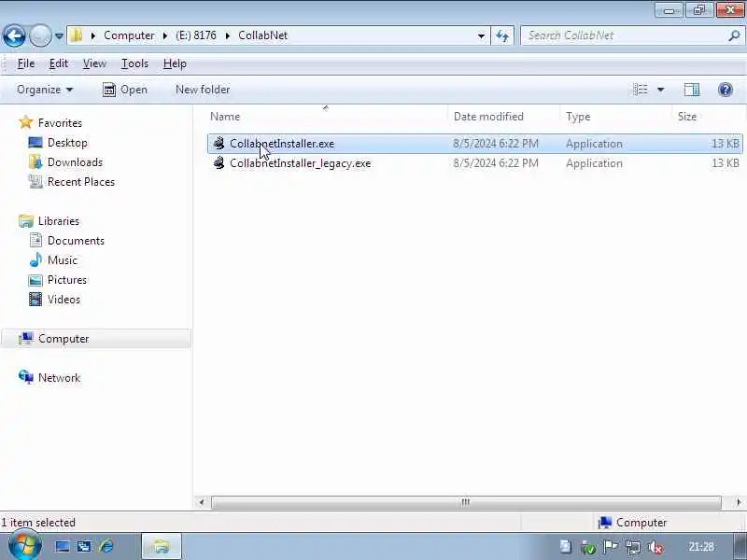Image resolution: width=747 pixels, height=560 pixels.
Task: Click the network tray icon
Action: pyautogui.click(x=633, y=547)
